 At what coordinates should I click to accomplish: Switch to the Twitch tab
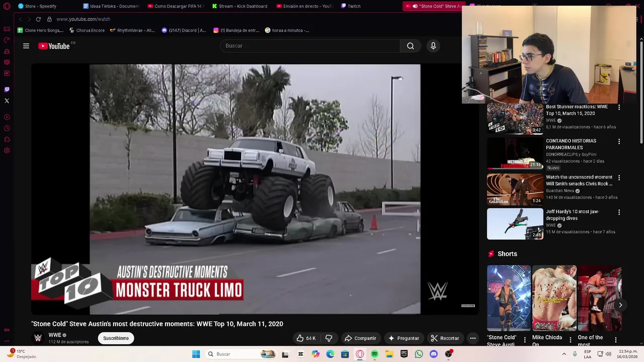point(351,6)
